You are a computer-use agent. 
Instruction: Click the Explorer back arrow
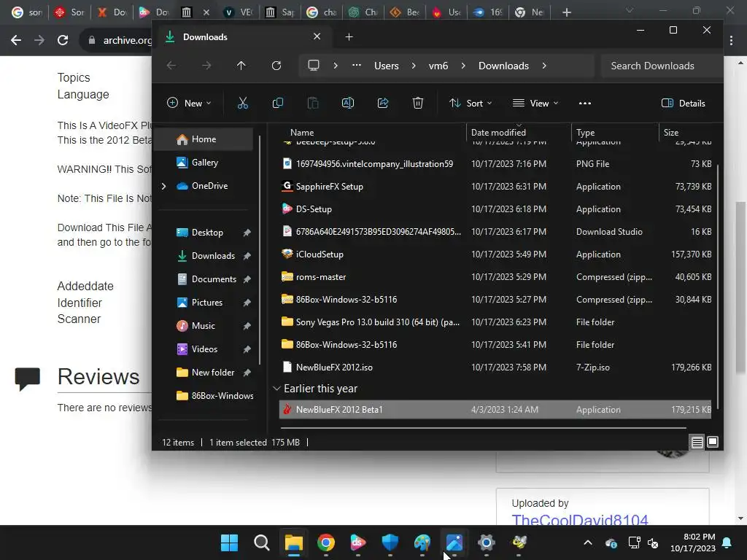pyautogui.click(x=171, y=66)
